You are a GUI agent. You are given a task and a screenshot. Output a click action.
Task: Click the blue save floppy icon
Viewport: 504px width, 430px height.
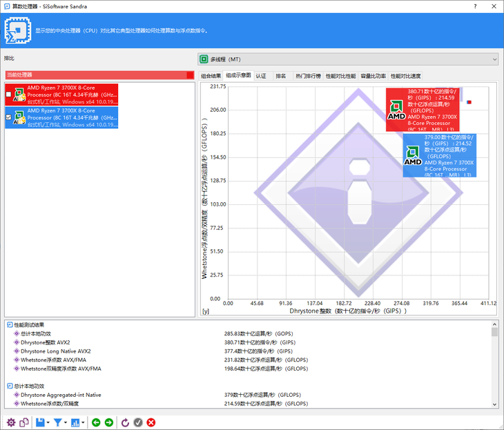(40, 422)
